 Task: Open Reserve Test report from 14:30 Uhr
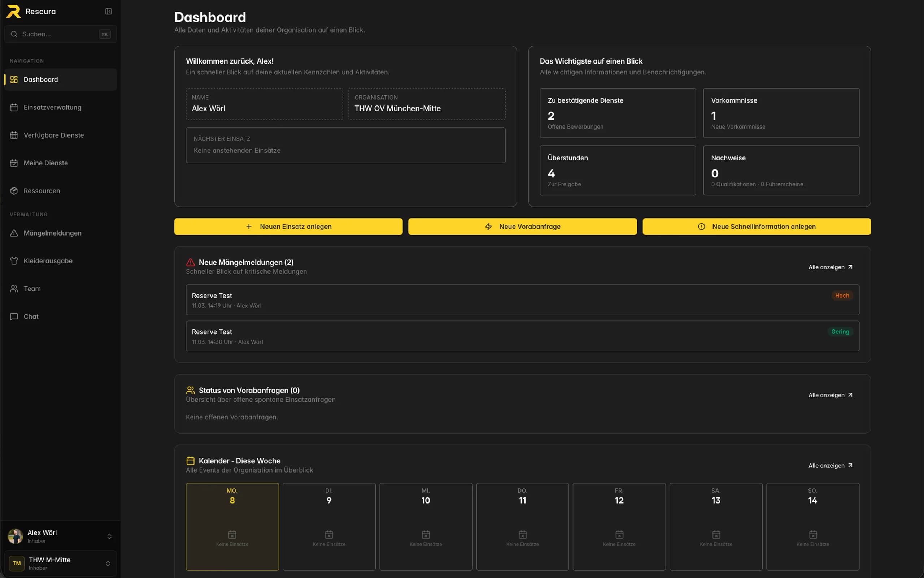pyautogui.click(x=522, y=336)
